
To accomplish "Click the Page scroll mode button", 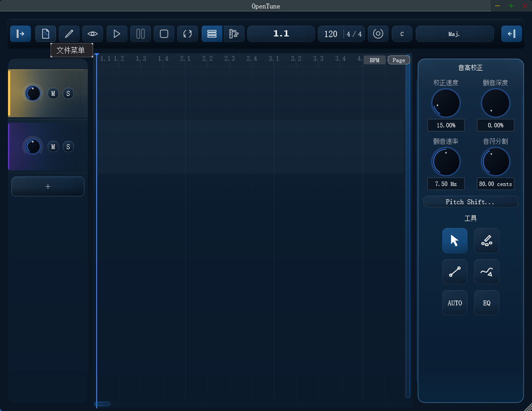I will (x=399, y=60).
